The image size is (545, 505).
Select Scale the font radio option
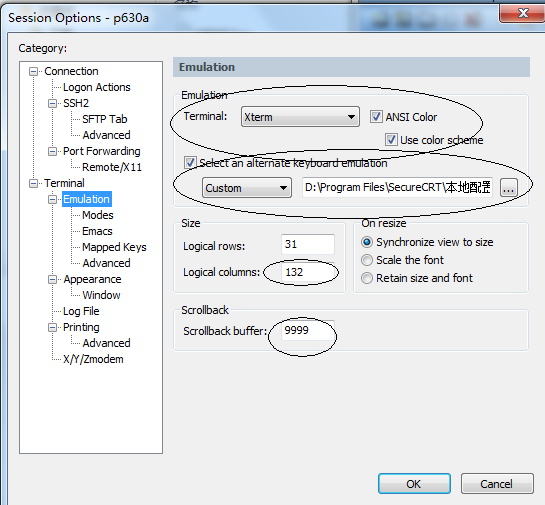[x=367, y=260]
